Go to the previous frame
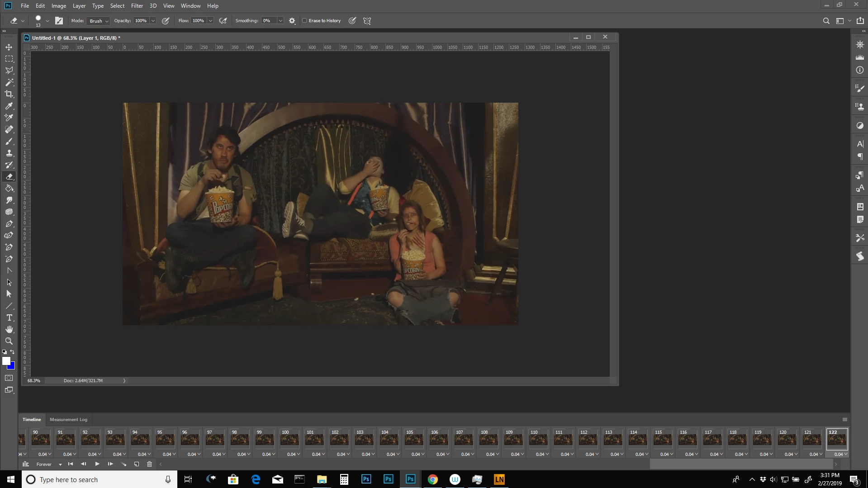 [x=84, y=464]
